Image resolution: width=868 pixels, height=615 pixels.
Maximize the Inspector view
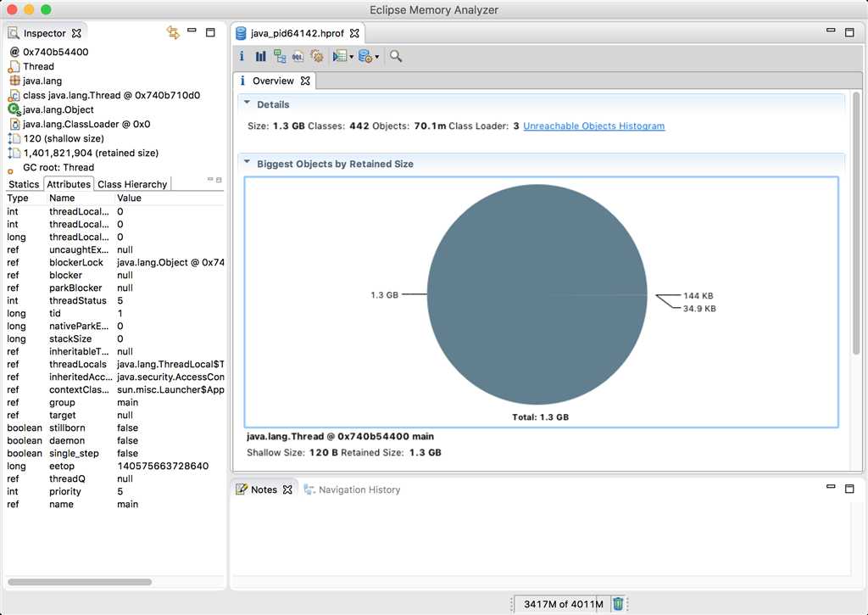[x=210, y=32]
